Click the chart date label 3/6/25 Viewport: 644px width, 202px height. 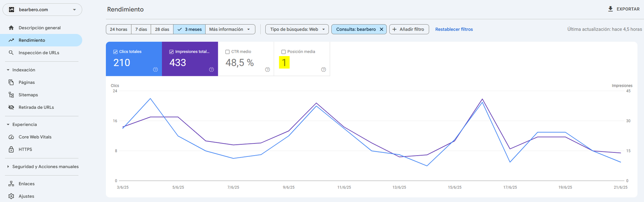(x=123, y=187)
